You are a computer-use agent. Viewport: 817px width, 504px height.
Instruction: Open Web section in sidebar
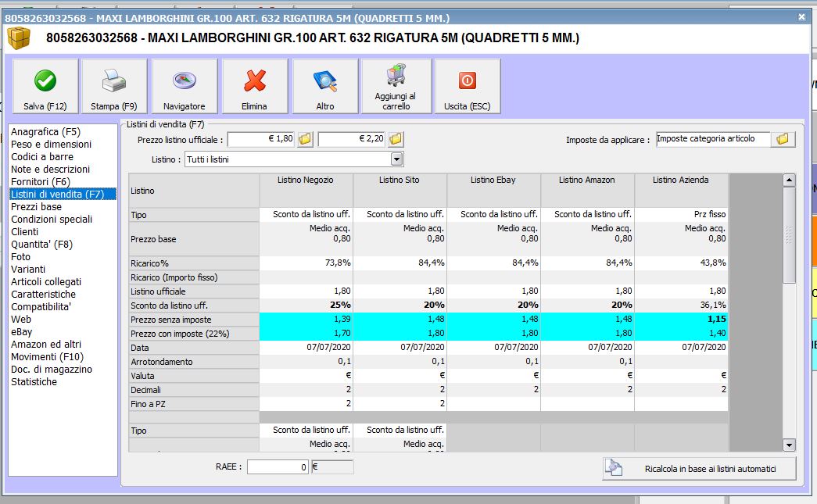[21, 319]
